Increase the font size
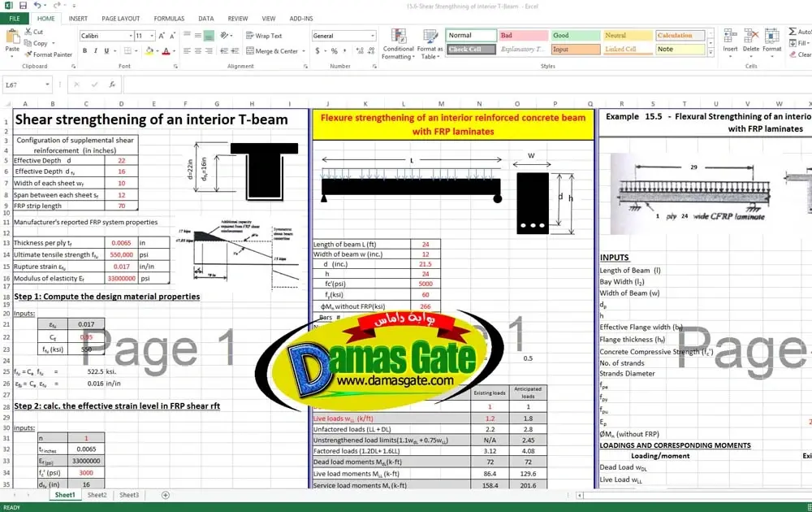This screenshot has width=812, height=512. click(x=162, y=36)
